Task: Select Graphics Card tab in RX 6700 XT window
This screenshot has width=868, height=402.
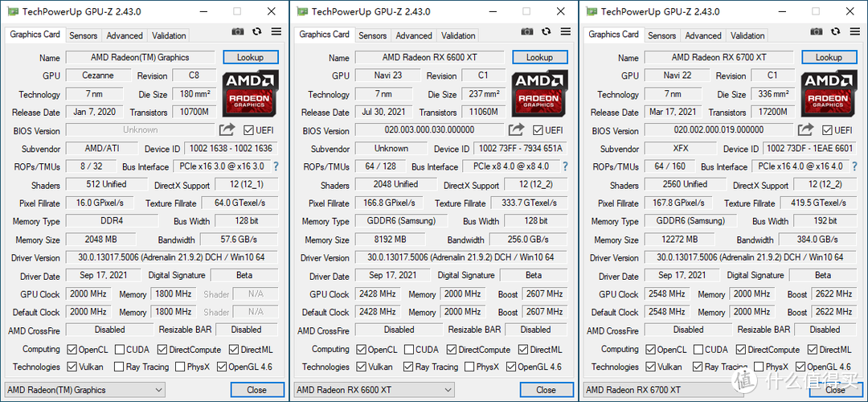Action: tap(613, 35)
